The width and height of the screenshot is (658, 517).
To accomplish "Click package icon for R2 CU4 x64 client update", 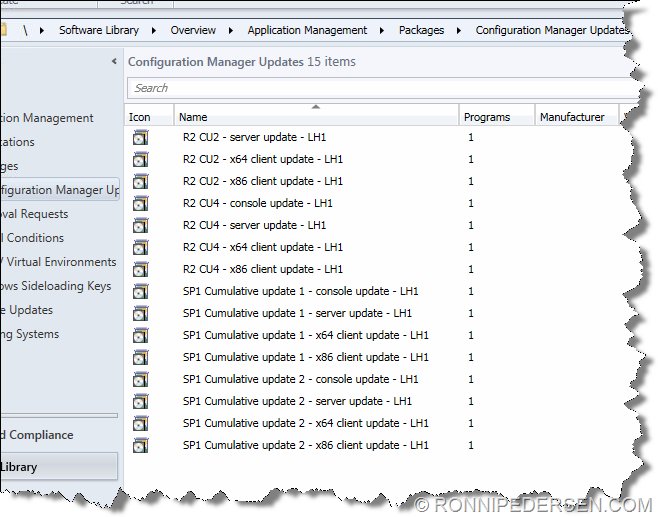I will [141, 248].
